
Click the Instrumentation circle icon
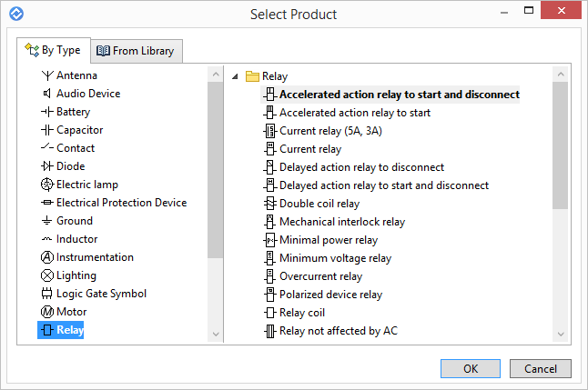47,257
